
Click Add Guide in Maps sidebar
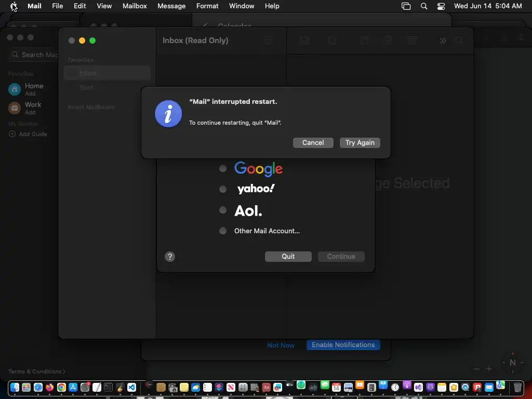[x=28, y=134]
